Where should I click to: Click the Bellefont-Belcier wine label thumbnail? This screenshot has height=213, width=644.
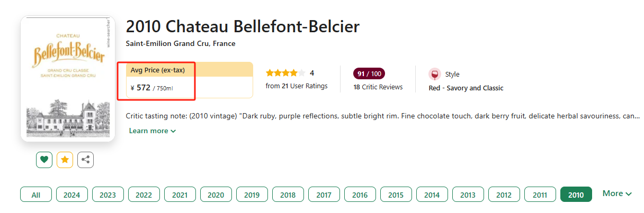pyautogui.click(x=68, y=79)
